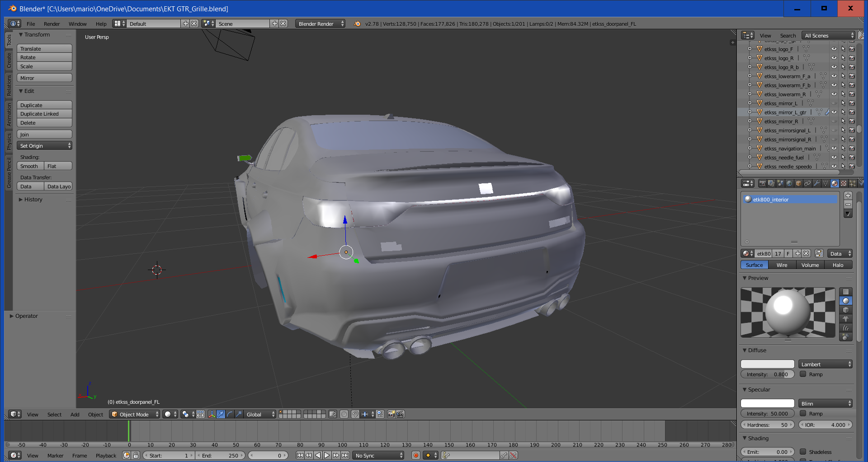Screen dimensions: 868x462
Task: Click the record auto-keyframe button in timeline
Action: 416,455
